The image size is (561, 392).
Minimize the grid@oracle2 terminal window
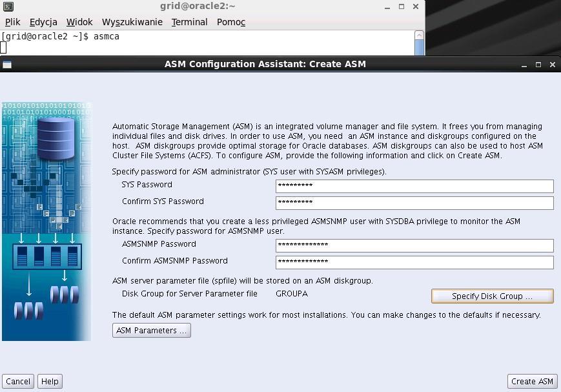387,7
